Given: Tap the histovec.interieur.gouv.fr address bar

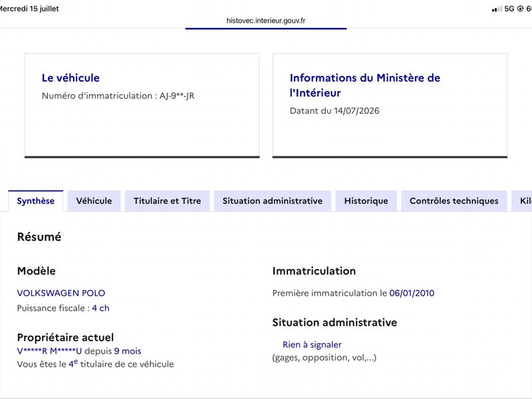Looking at the screenshot, I should coord(266,21).
